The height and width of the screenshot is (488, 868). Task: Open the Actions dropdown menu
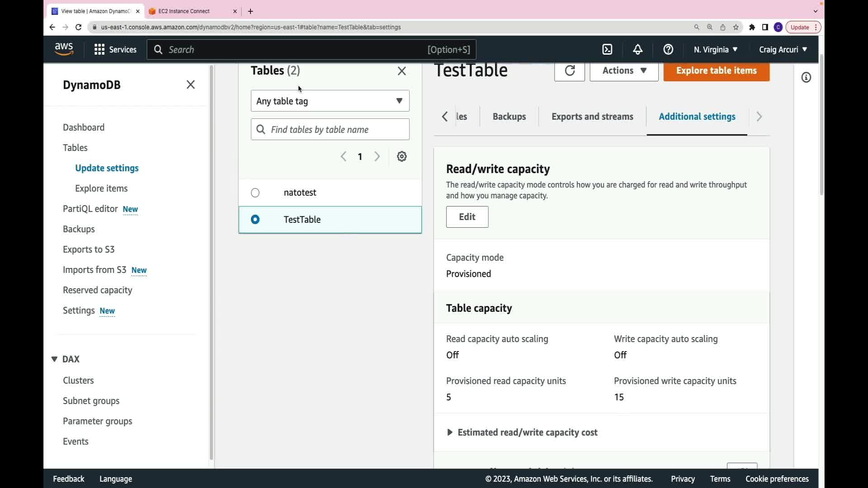click(624, 71)
